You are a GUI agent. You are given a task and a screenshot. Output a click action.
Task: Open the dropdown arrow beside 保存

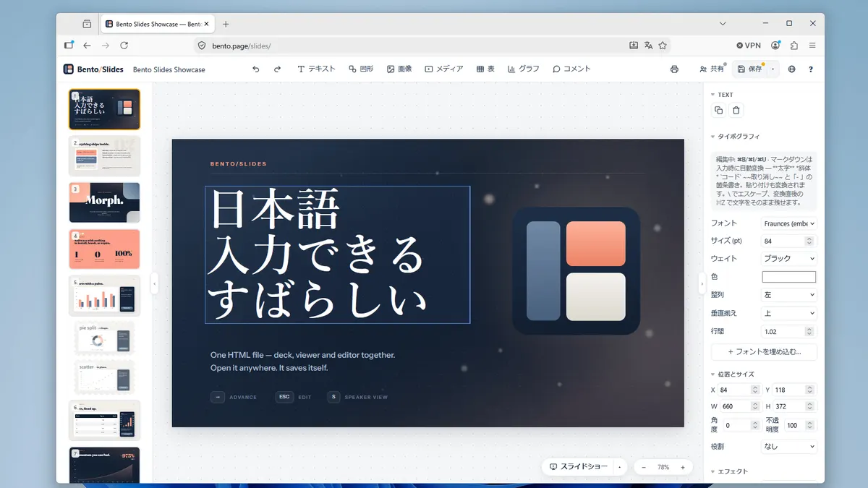pos(773,69)
